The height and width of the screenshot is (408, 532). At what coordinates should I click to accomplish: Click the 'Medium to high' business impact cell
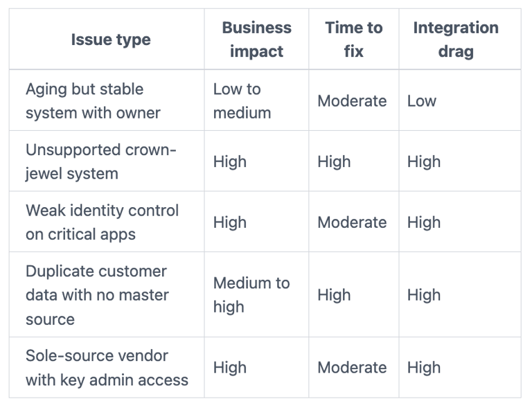[x=251, y=295]
